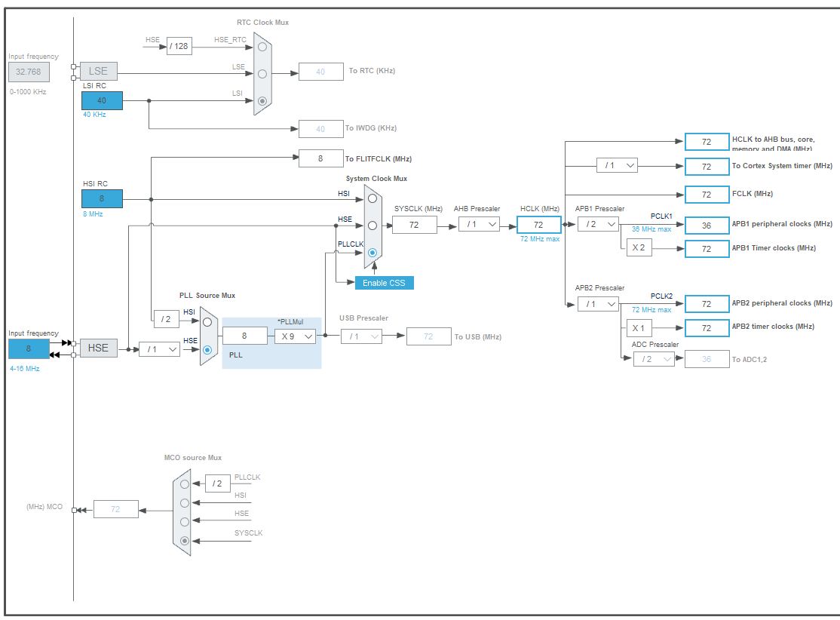Select HSI radio in MCO source Mux

point(185,502)
